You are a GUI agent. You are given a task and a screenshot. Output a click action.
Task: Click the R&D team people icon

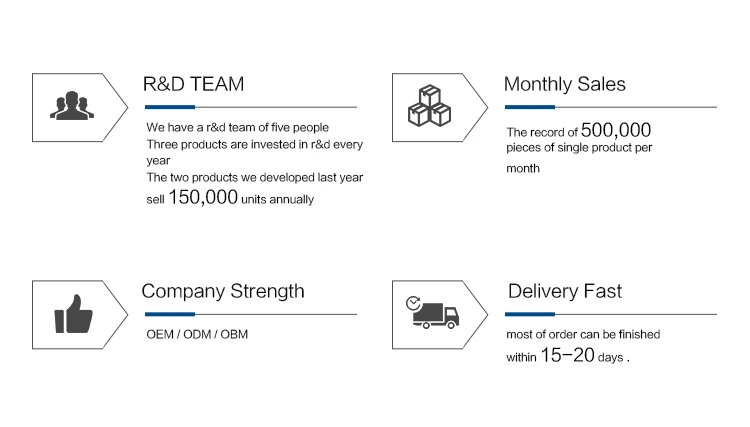pyautogui.click(x=70, y=105)
